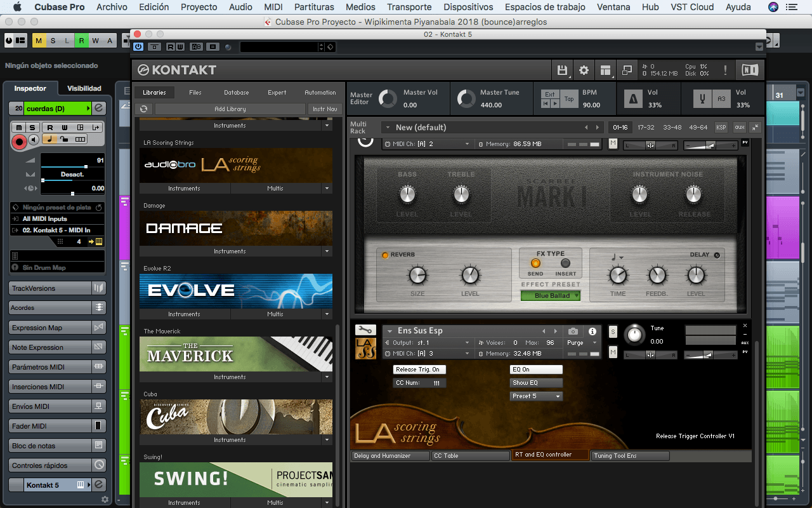This screenshot has width=812, height=508.
Task: Open Kontakt options gear icon
Action: (x=584, y=70)
